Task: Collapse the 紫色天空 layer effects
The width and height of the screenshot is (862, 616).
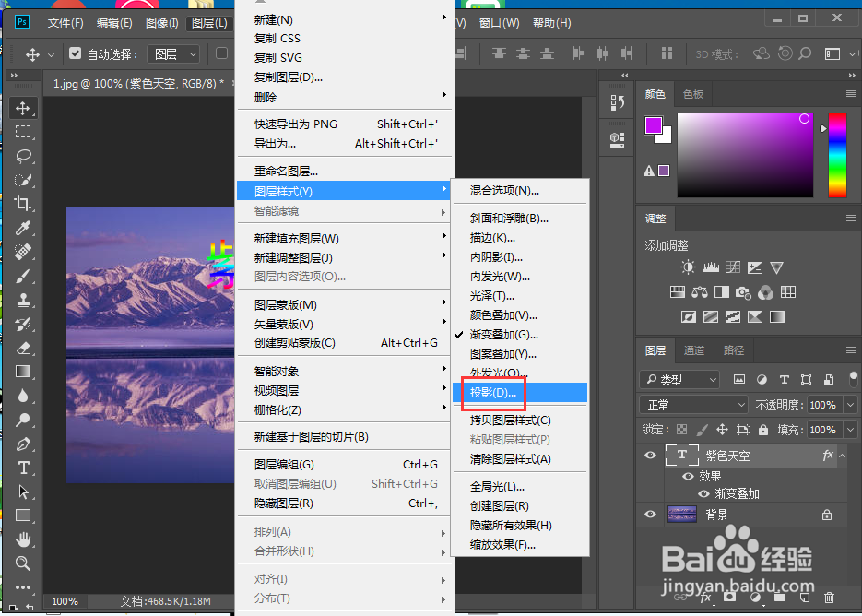Action: [843, 456]
